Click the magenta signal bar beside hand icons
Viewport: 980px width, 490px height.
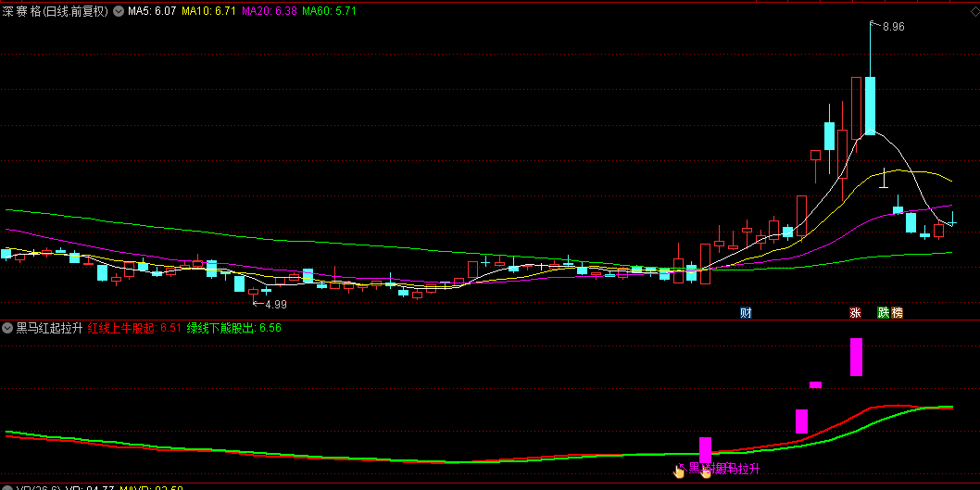pyautogui.click(x=705, y=450)
